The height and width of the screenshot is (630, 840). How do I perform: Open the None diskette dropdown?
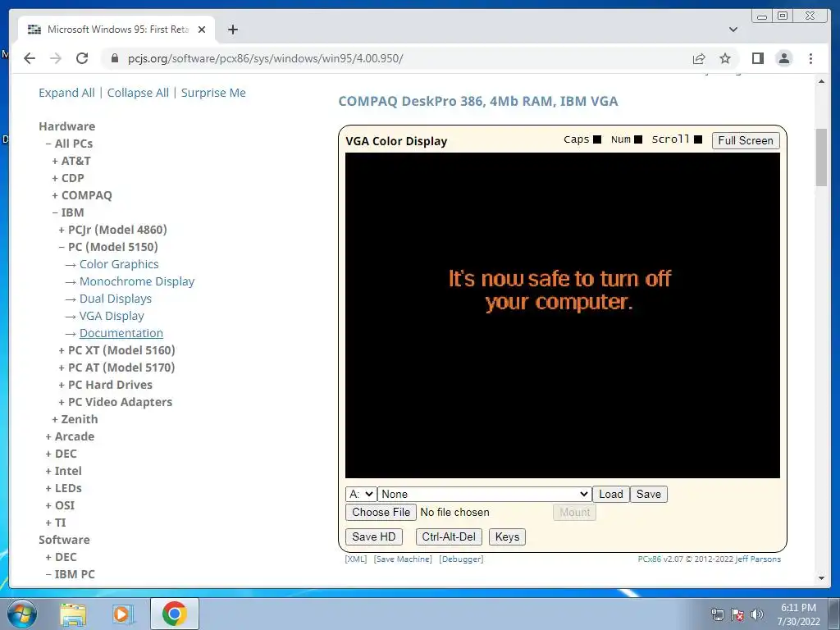tap(485, 494)
